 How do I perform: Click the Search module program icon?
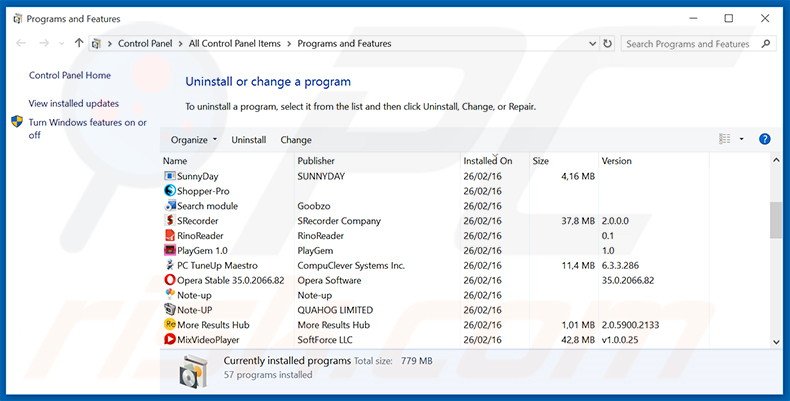[170, 206]
